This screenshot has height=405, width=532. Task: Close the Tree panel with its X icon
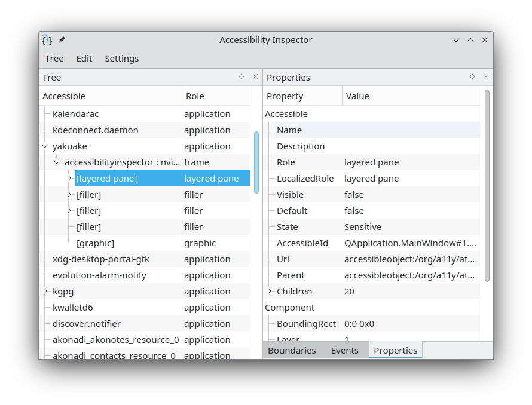[x=255, y=76]
